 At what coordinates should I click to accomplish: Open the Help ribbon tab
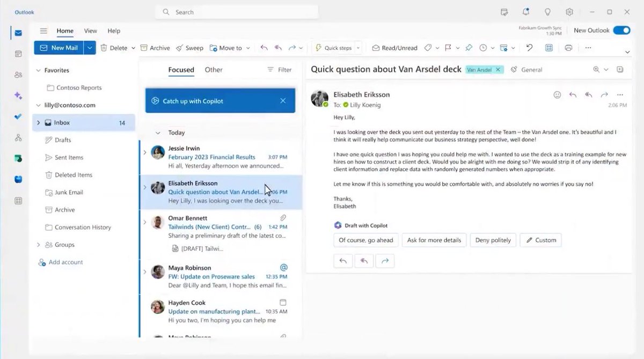tap(114, 31)
